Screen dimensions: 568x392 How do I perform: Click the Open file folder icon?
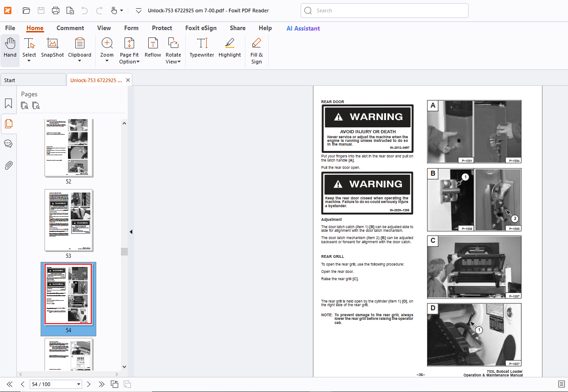26,10
